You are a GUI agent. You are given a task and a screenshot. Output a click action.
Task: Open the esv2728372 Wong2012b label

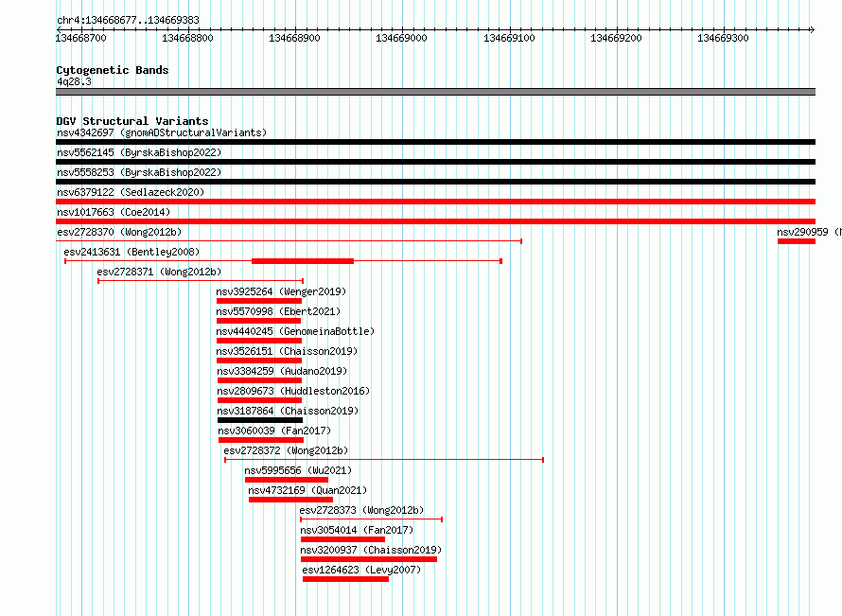[286, 450]
